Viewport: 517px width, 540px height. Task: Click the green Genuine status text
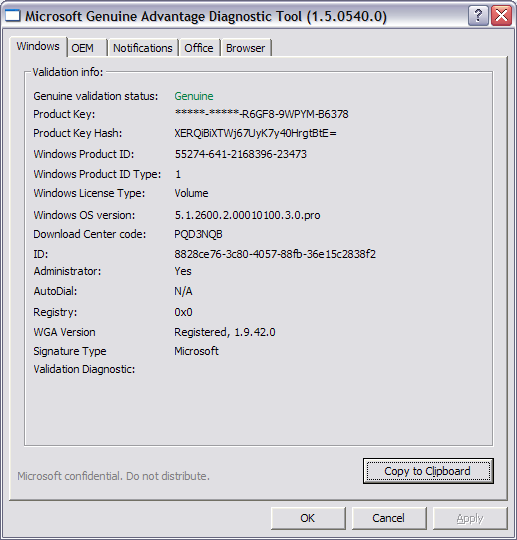click(x=194, y=96)
